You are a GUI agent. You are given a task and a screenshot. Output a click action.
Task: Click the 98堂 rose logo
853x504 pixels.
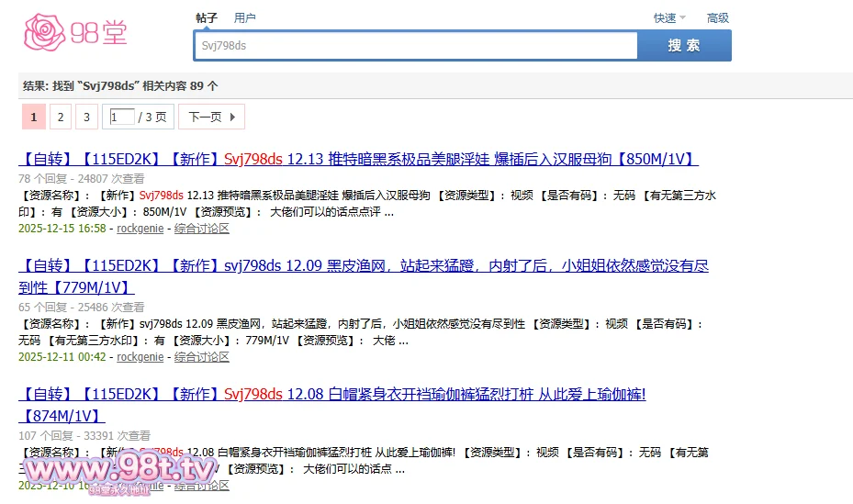point(75,32)
